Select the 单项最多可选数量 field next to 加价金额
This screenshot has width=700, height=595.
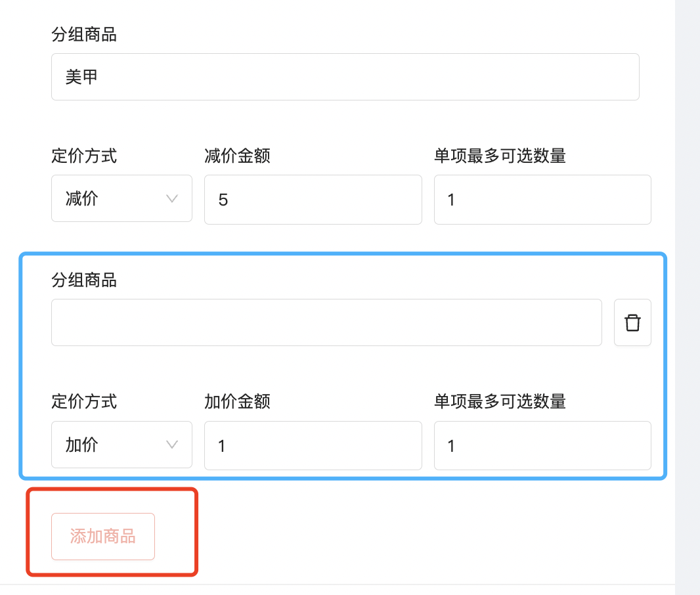[542, 445]
